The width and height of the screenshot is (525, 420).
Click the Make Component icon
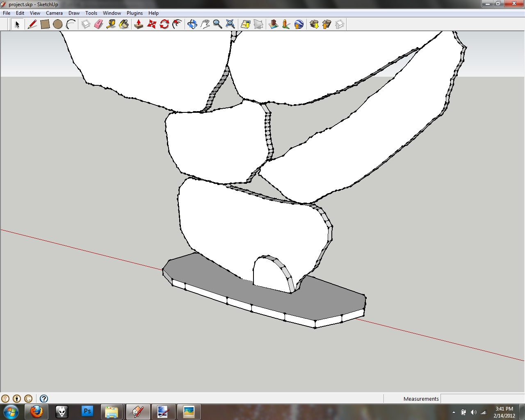click(x=86, y=25)
